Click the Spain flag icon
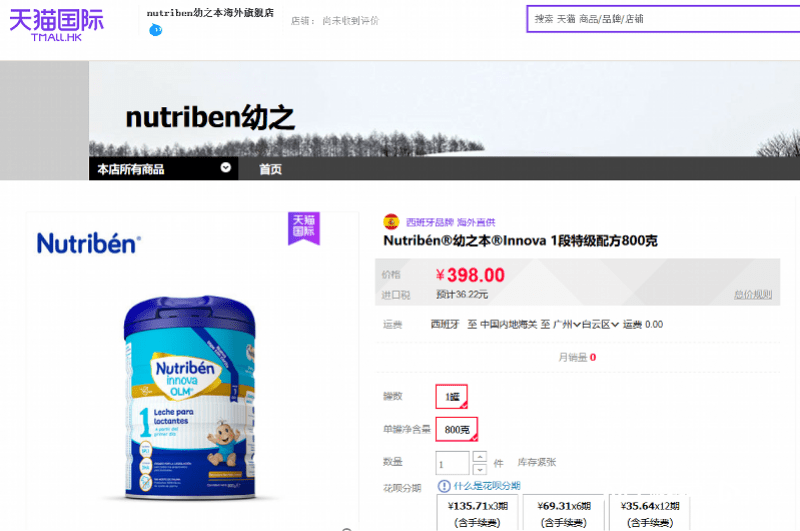Screen dimensions: 800x531 tap(391, 222)
